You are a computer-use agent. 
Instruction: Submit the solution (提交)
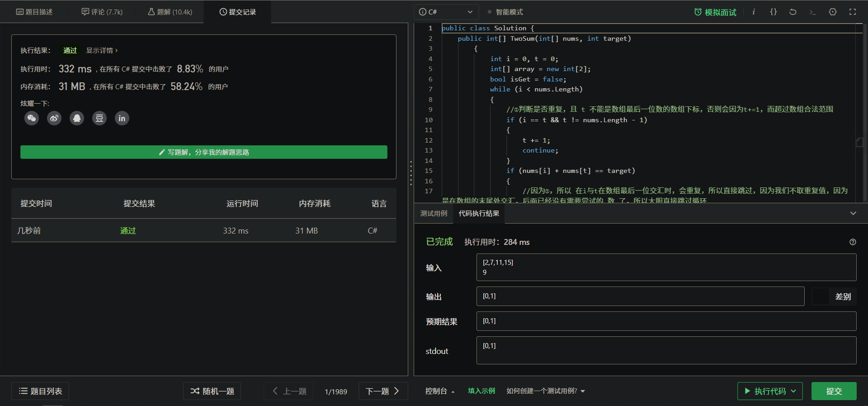tap(834, 391)
